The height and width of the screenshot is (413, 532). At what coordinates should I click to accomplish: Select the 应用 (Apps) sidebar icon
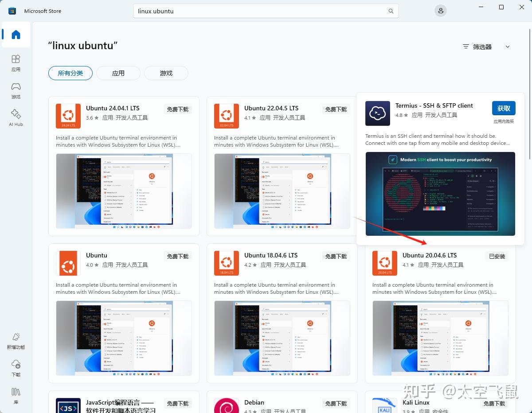pyautogui.click(x=16, y=63)
